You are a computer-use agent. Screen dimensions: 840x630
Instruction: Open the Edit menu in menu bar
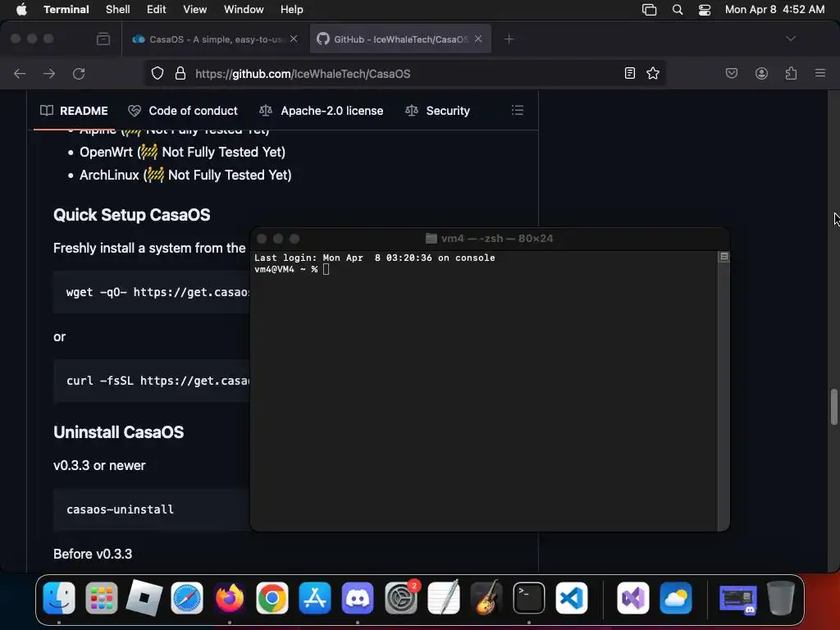157,9
